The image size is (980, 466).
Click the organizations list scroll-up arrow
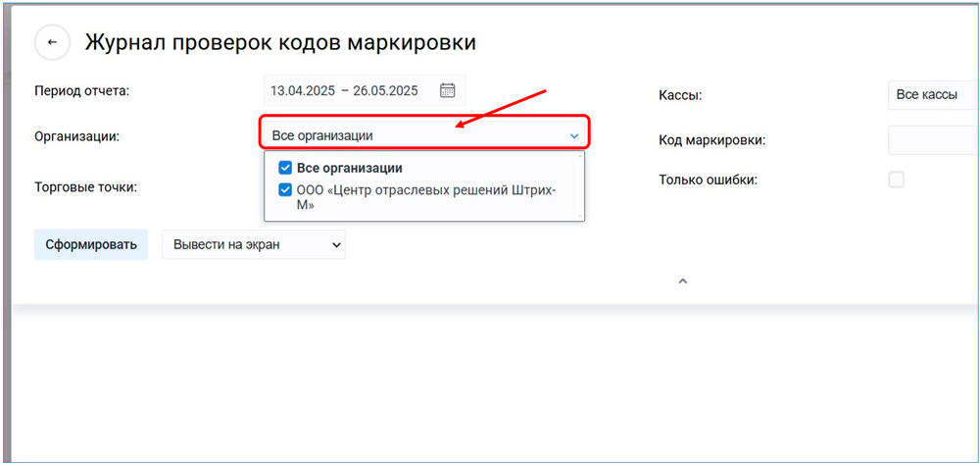click(x=580, y=157)
